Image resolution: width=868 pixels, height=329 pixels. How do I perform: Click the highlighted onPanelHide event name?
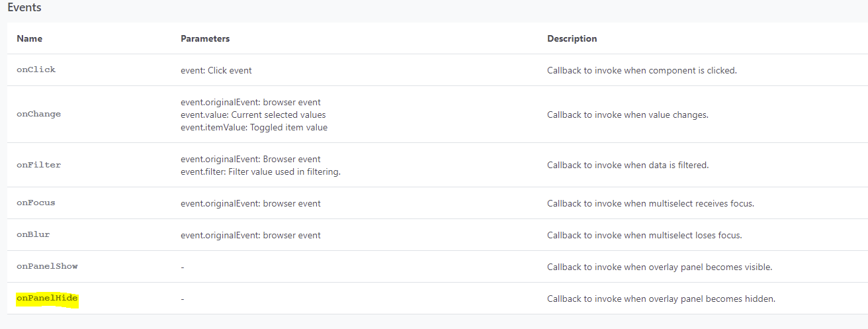coord(47,299)
